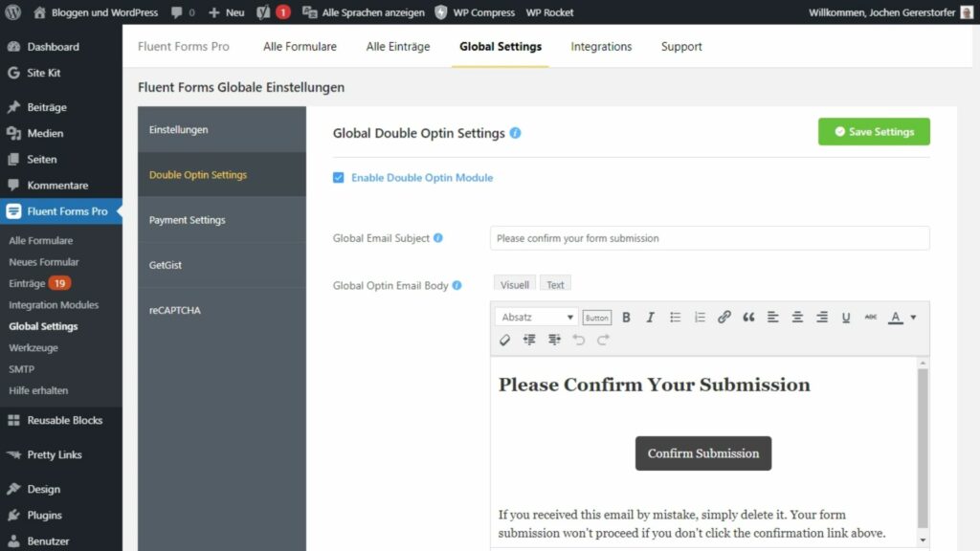Select the Global Settings top tab
The width and height of the screenshot is (980, 551).
click(500, 46)
